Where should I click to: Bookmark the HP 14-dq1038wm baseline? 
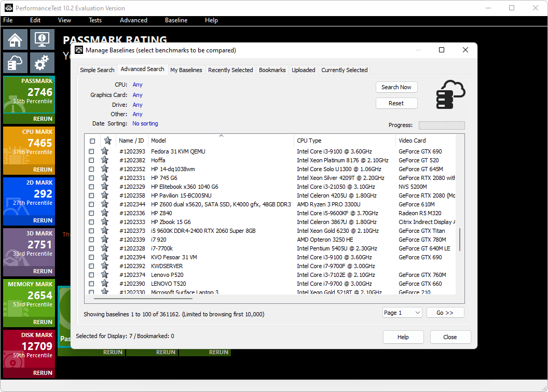(x=104, y=169)
